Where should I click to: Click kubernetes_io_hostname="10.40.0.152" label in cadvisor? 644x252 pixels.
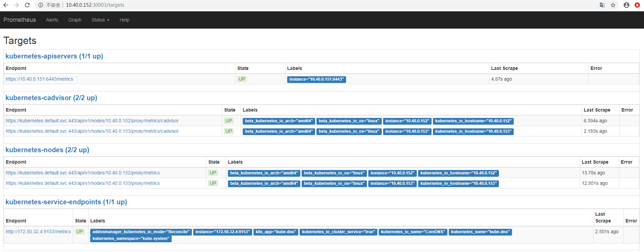473,121
